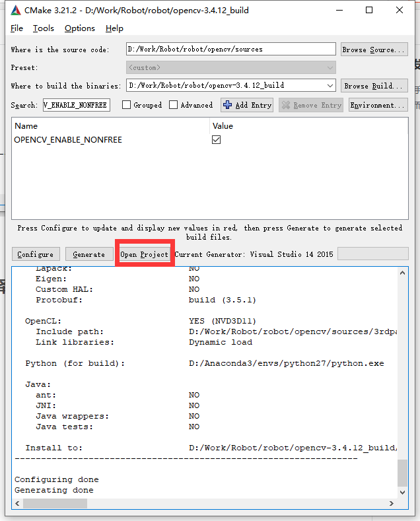The height and width of the screenshot is (521, 420).
Task: Click the blue plus Add Entry icon
Action: click(228, 105)
